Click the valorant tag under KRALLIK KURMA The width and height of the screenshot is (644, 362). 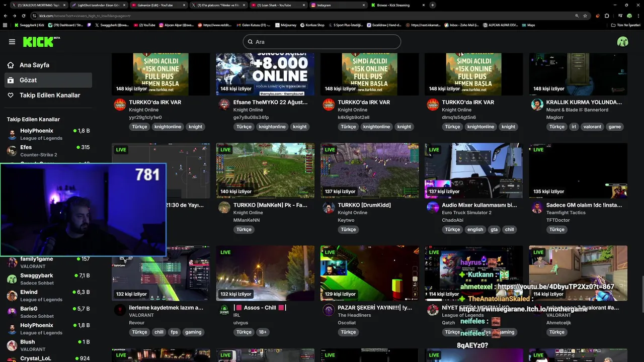tap(592, 127)
